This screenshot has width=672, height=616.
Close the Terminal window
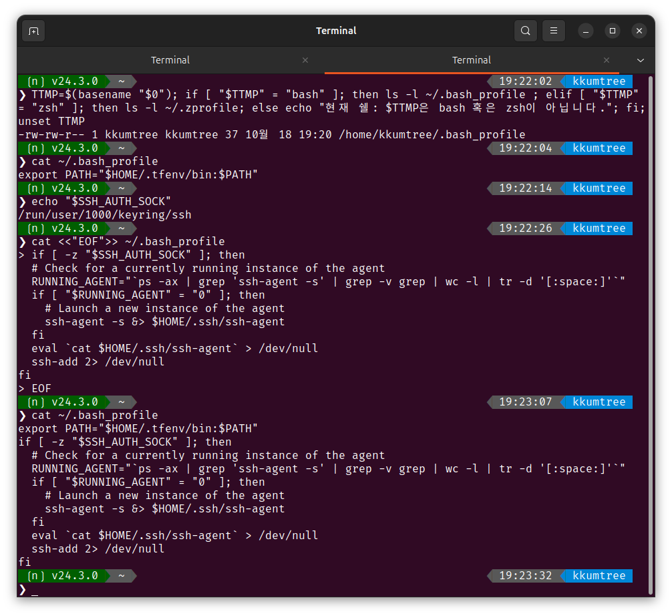(639, 31)
